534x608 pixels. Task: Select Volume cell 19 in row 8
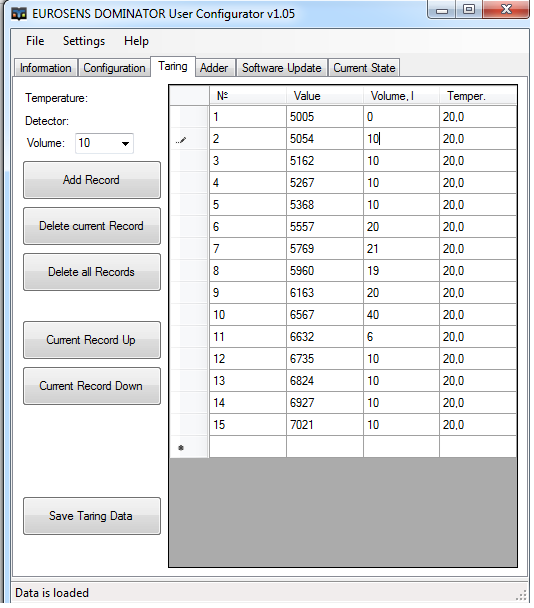(x=401, y=271)
